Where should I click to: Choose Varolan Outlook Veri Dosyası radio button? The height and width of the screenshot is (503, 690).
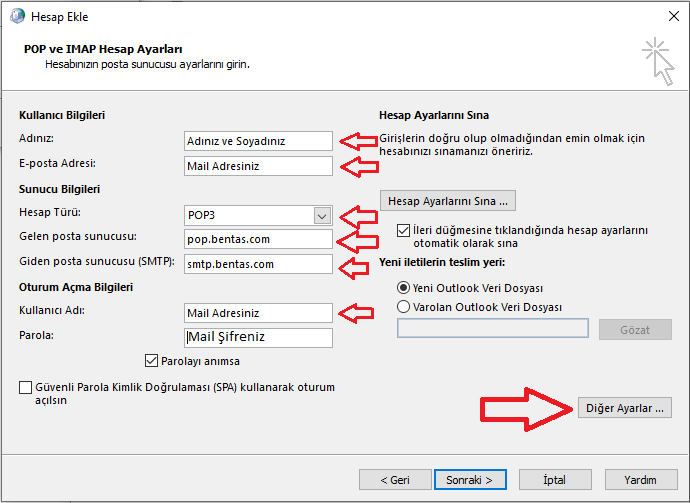point(403,307)
